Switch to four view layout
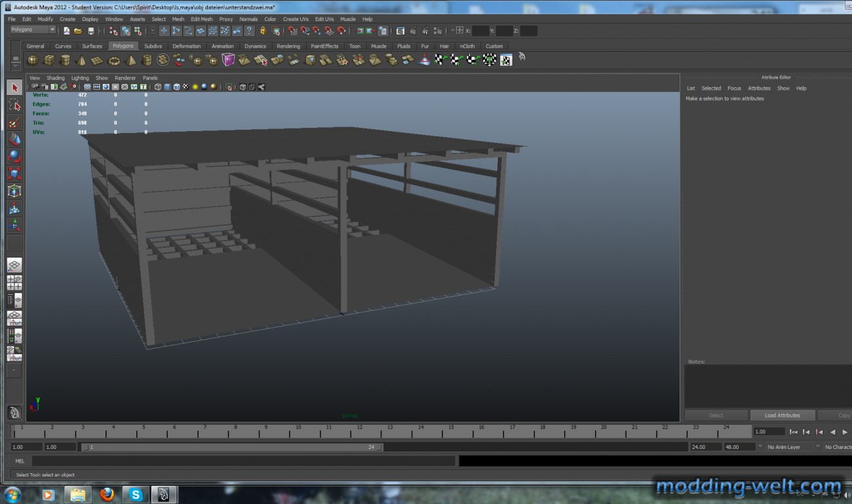Screen dimensions: 852x504 pyautogui.click(x=14, y=283)
